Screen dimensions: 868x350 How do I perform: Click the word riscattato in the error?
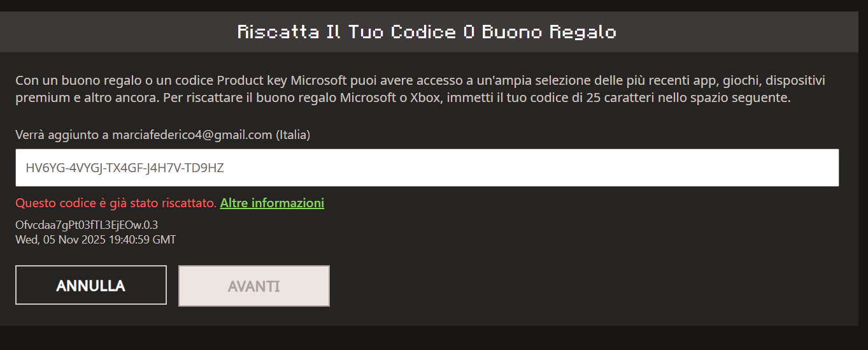192,203
